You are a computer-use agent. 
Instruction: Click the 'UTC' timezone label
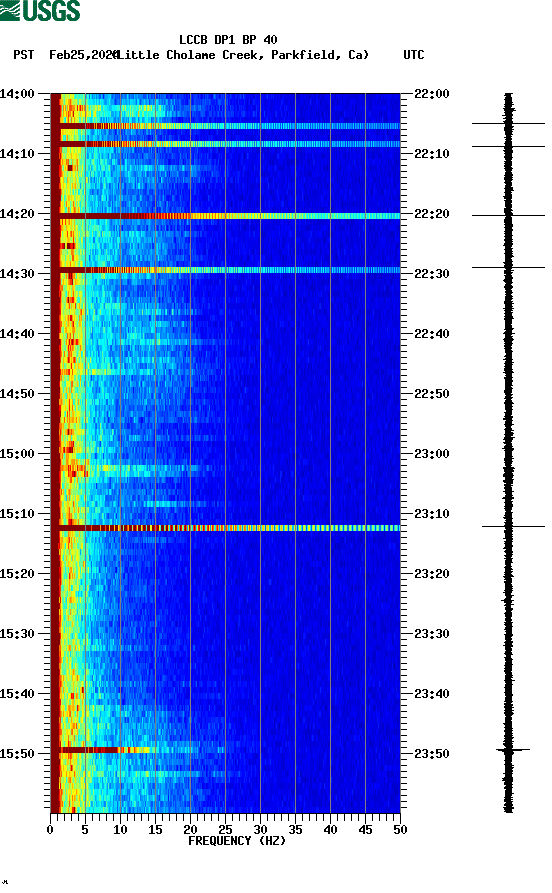tap(414, 55)
